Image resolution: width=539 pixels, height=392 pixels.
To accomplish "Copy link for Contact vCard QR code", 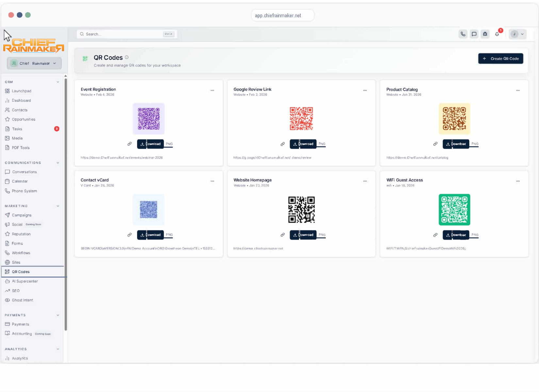I will point(130,235).
